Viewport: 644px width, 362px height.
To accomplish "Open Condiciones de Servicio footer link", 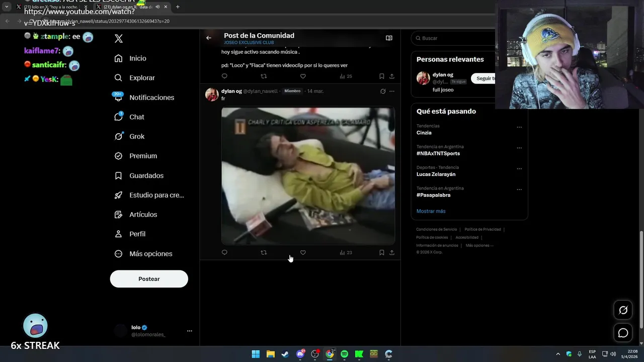I will pyautogui.click(x=437, y=229).
